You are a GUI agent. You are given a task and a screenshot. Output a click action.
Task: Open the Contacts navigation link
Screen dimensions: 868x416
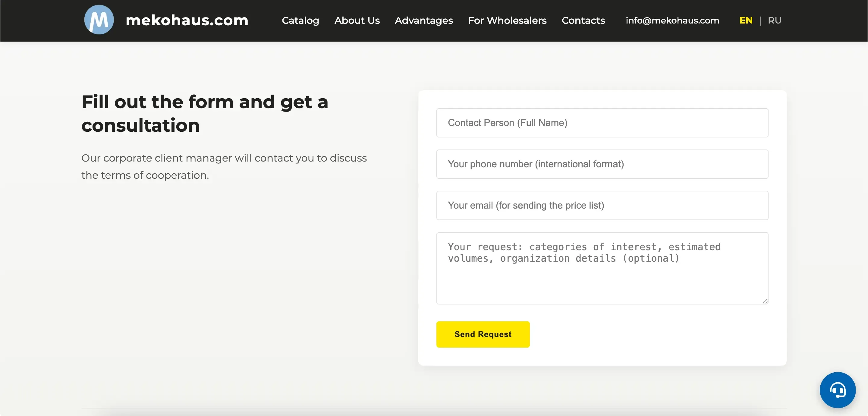click(583, 20)
